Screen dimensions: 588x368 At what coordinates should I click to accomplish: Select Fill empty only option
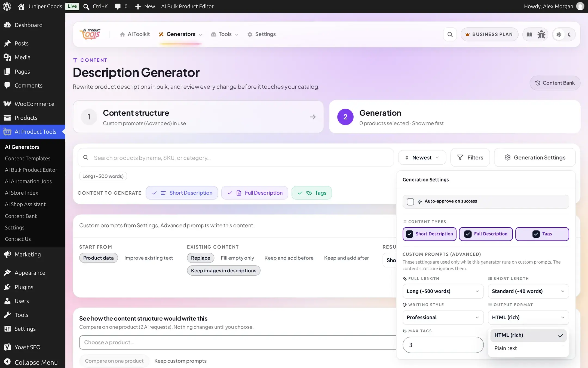[237, 258]
